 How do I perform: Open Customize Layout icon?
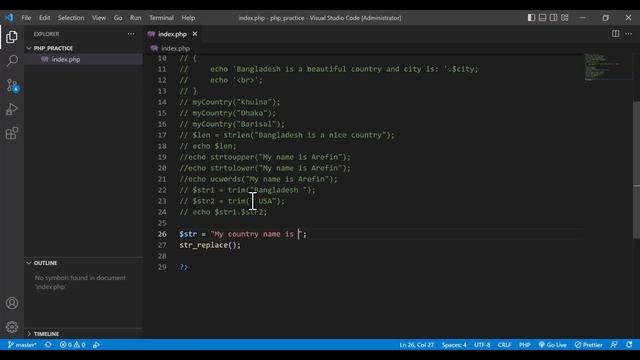564,18
